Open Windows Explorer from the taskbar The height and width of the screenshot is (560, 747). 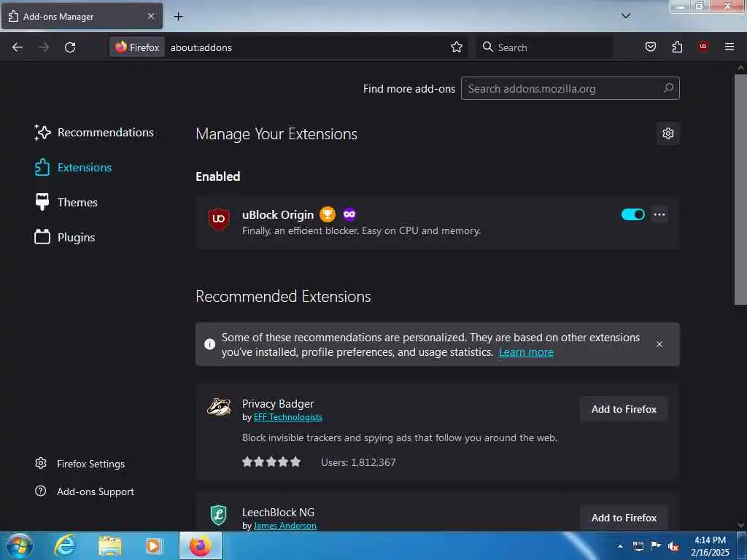coord(110,545)
